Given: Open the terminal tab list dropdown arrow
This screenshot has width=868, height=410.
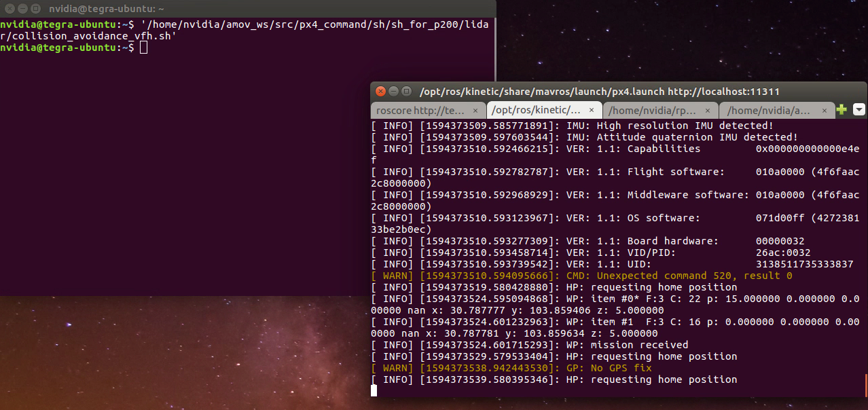Looking at the screenshot, I should [859, 110].
